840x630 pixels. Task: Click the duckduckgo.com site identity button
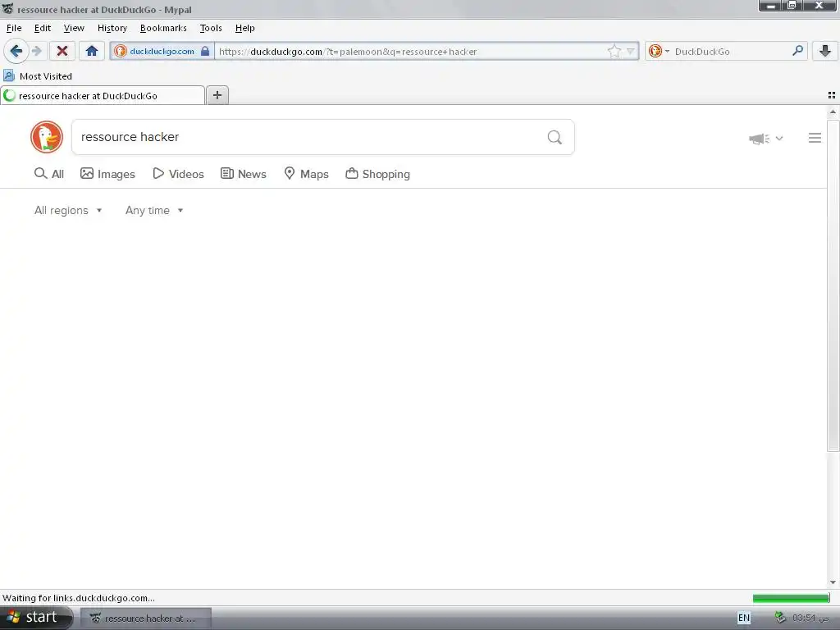[x=162, y=52]
